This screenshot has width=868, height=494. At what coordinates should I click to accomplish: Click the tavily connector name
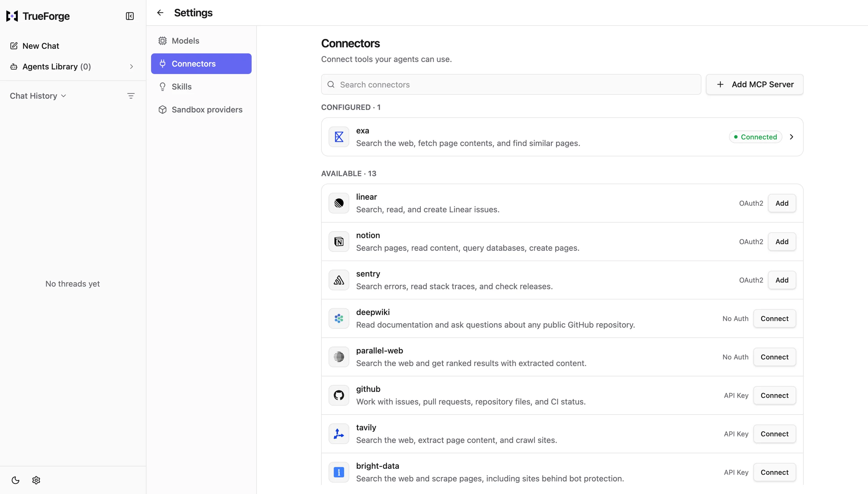tap(366, 427)
